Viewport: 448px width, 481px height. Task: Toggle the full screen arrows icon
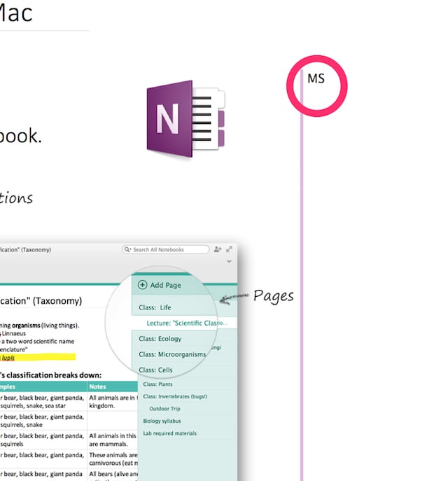[x=229, y=249]
